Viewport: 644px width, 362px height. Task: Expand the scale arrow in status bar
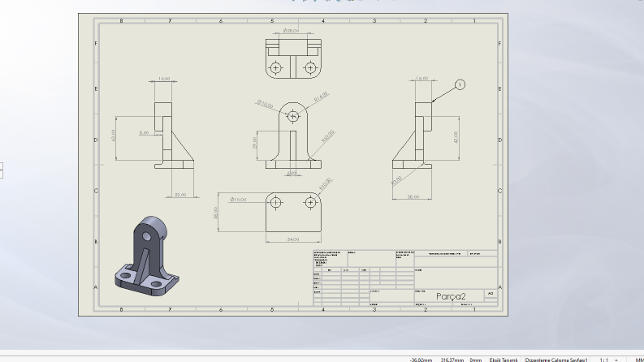tap(616, 360)
